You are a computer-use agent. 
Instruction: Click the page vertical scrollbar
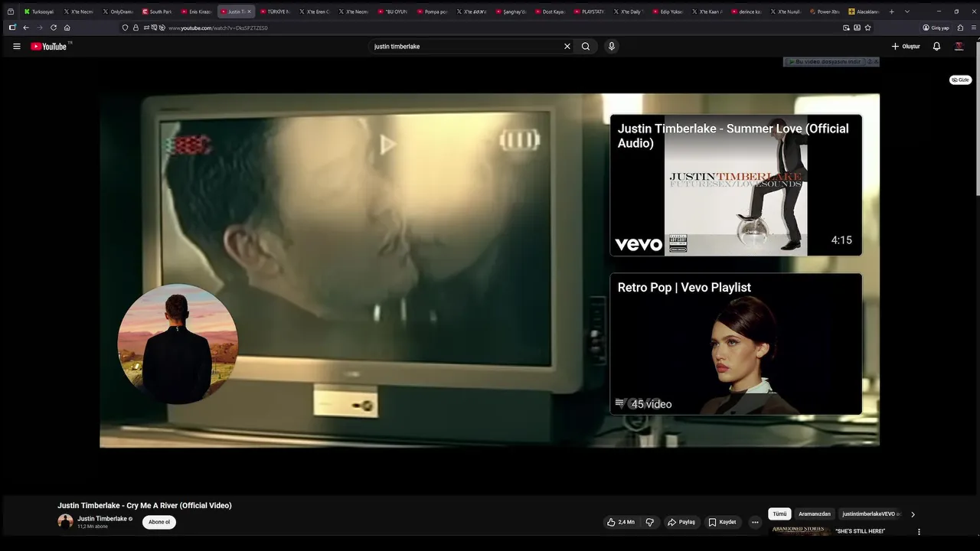(977, 119)
